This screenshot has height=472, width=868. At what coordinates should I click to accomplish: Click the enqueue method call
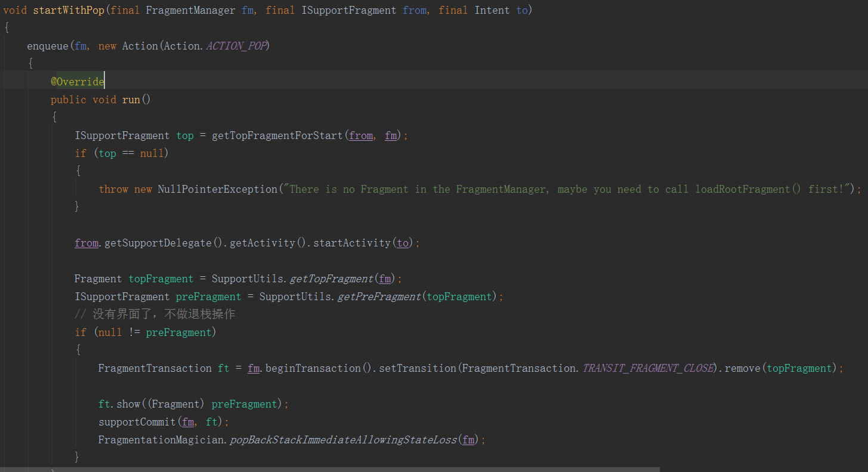(x=47, y=45)
